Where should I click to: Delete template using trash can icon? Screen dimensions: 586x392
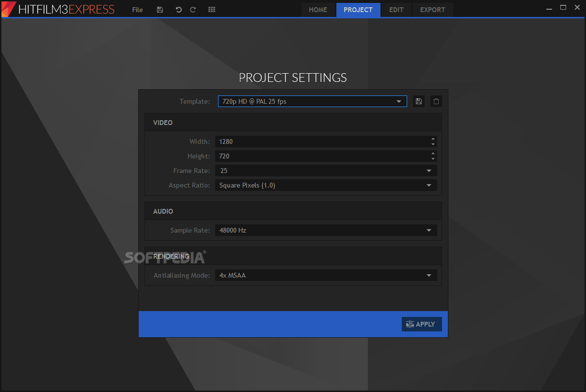(x=436, y=101)
